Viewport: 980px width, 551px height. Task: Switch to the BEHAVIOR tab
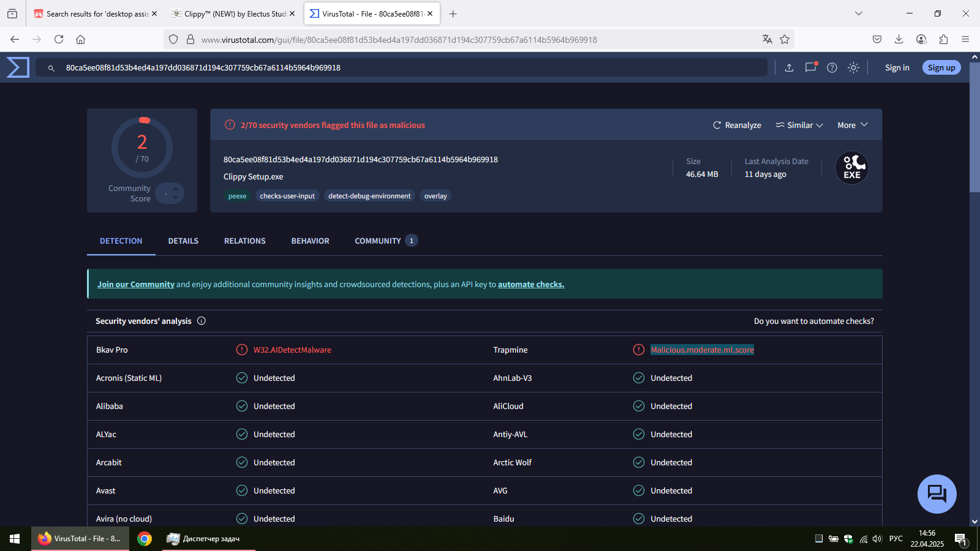(x=311, y=241)
